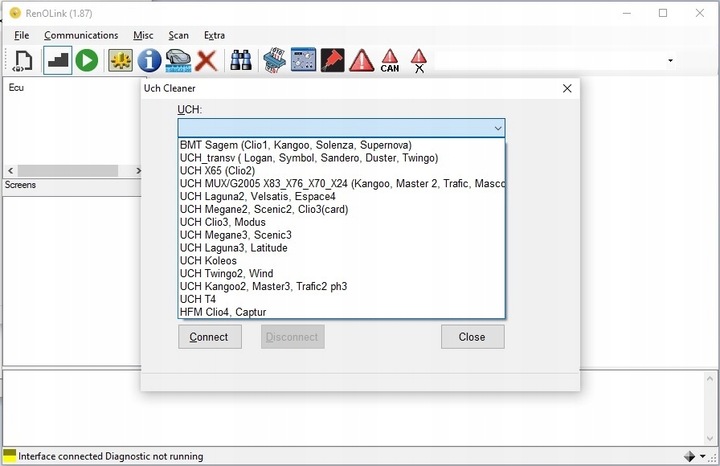Click the new document file icon
Screen dimensions: 720x466
[22, 61]
